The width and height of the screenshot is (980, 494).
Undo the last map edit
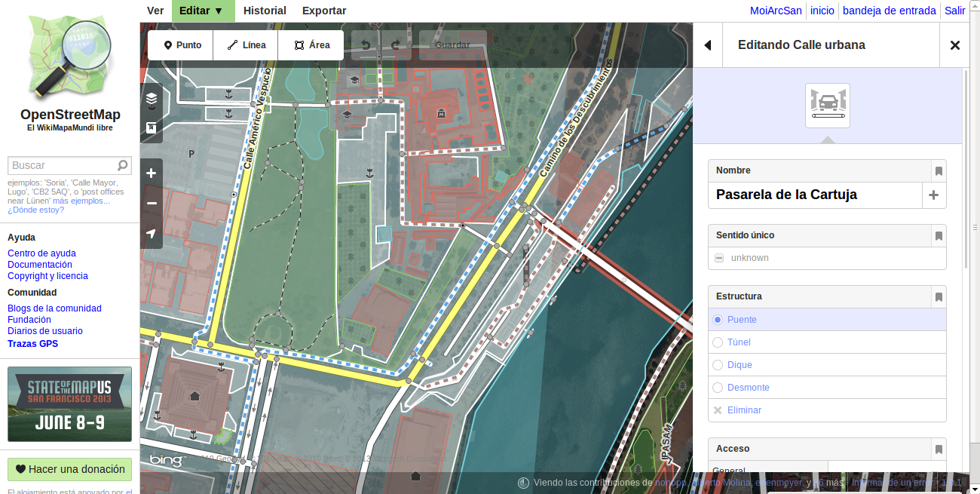pyautogui.click(x=366, y=45)
